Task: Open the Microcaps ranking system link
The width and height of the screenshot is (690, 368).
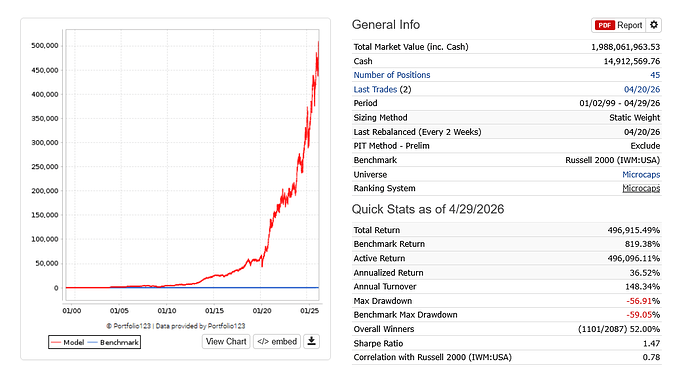Action: click(x=641, y=188)
